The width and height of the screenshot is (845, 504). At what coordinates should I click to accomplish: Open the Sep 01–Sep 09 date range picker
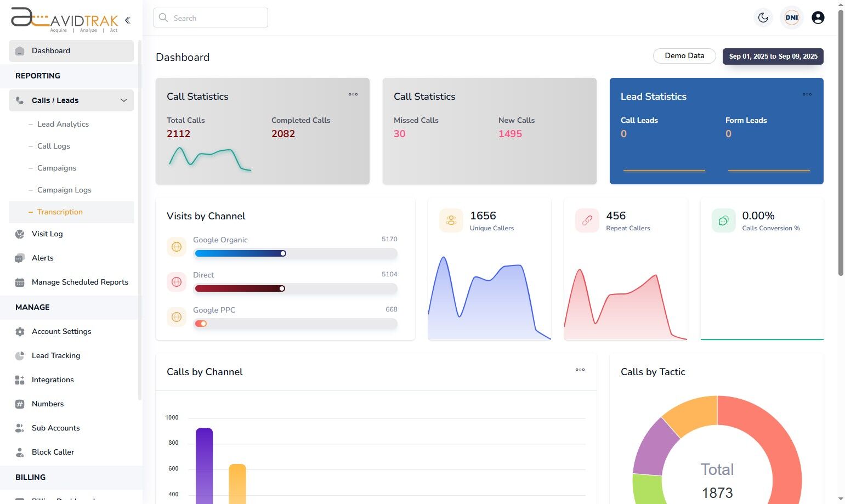coord(773,56)
